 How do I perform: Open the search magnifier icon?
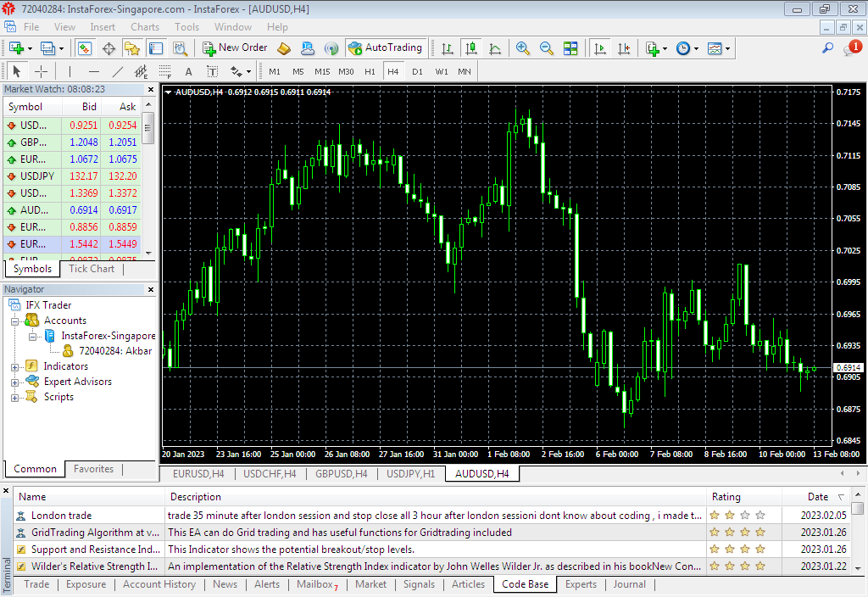pos(827,48)
